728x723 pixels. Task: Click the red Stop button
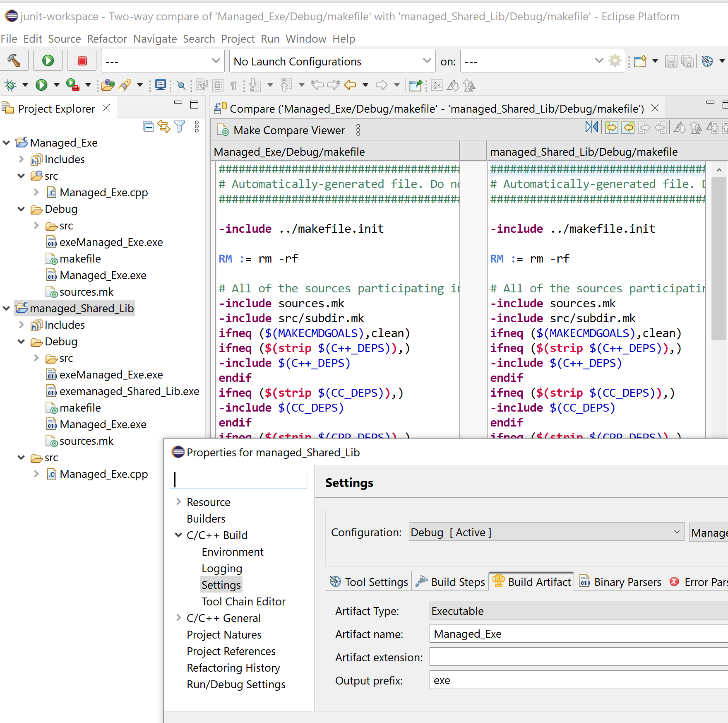(x=82, y=61)
